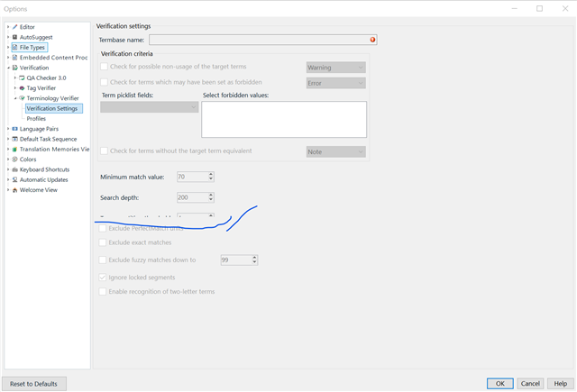Confirm with the OK button
Screen dimensions: 577x392
[x=500, y=384]
